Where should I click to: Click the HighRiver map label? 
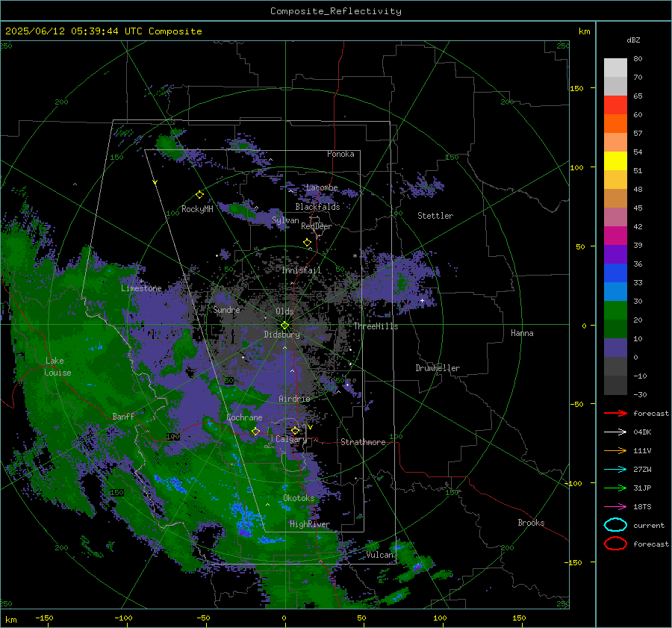tap(309, 524)
